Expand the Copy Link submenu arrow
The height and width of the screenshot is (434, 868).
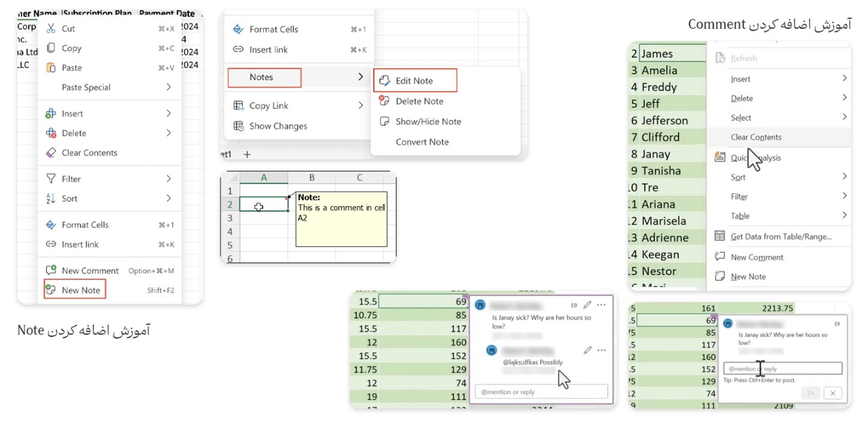coord(360,106)
